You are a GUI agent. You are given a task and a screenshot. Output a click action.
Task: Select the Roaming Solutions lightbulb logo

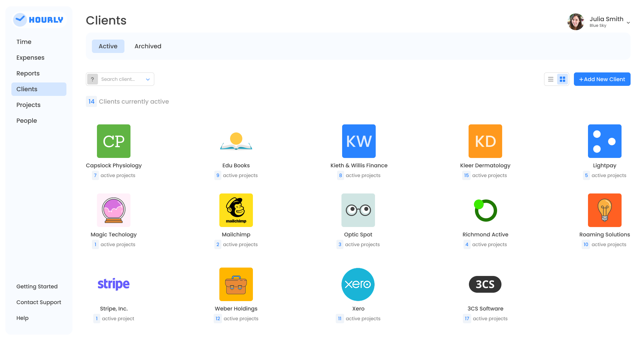(605, 210)
